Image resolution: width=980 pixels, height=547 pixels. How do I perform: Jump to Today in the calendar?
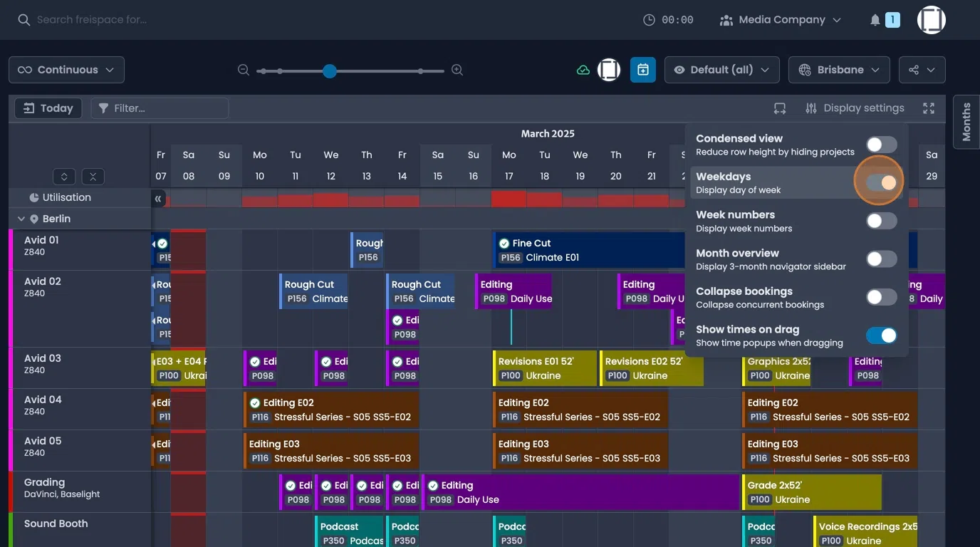(x=48, y=108)
